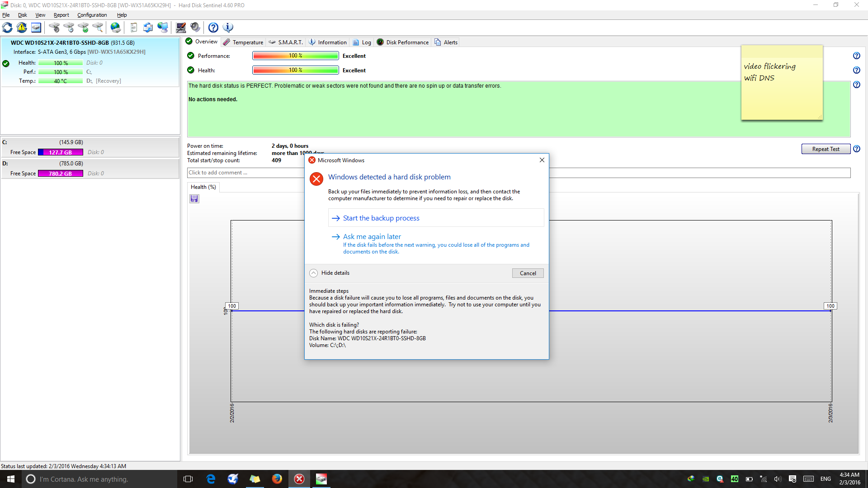This screenshot has height=488, width=868.
Task: Click the globe with disk toolbar icon
Action: pos(116,28)
